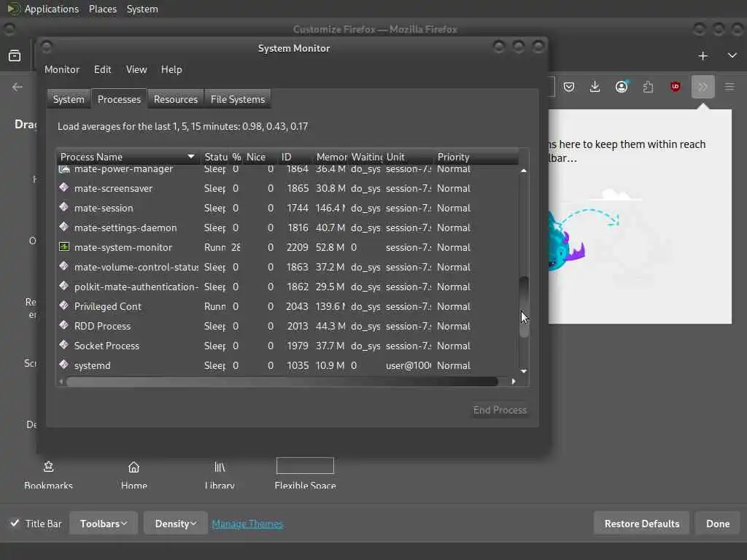
Task: Click the Firefox new tab plus icon
Action: pos(703,56)
